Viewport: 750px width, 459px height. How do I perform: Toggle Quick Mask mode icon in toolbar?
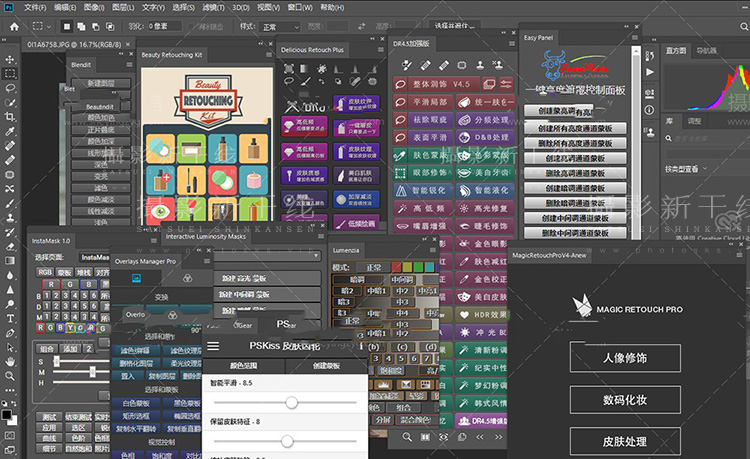(10, 436)
